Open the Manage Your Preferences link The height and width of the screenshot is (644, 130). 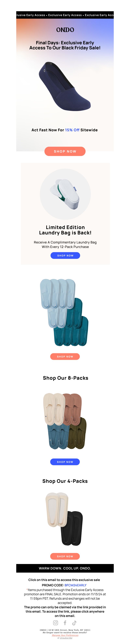65,635
